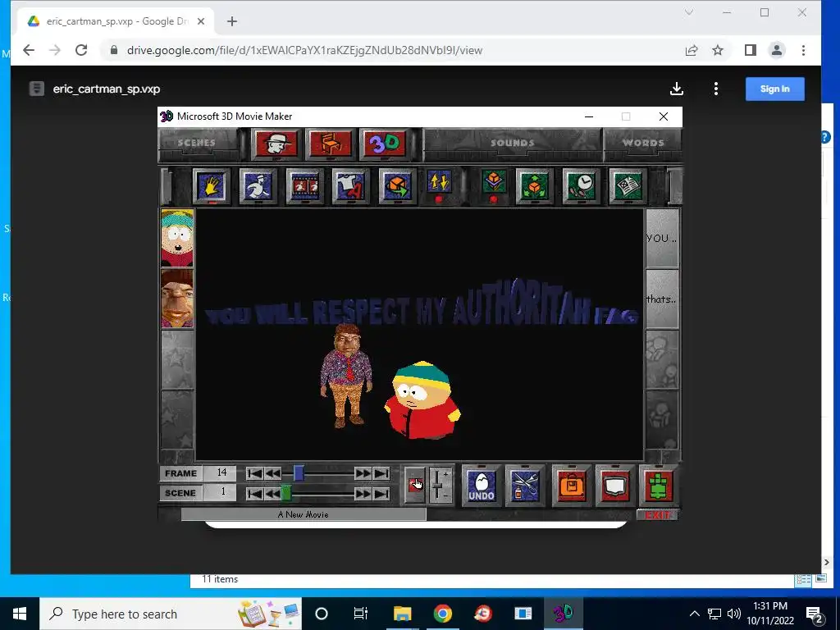Select the cube resize tool with green arrows
The image size is (840, 630).
534,186
